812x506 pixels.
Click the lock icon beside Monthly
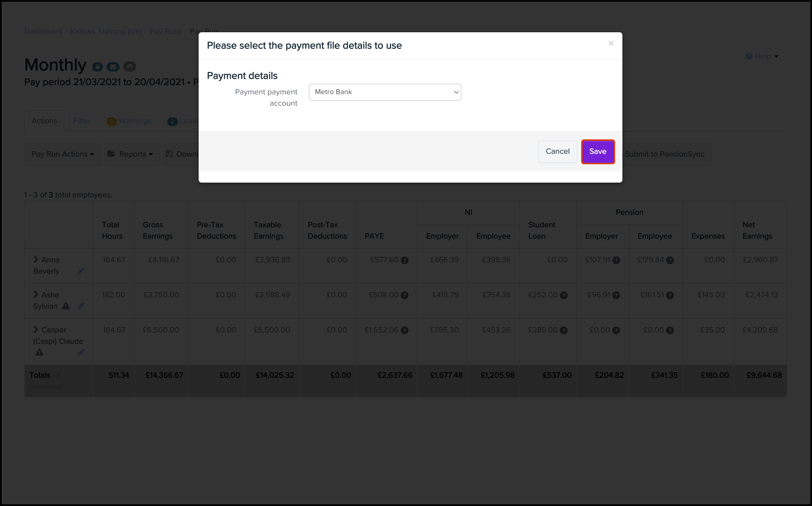point(97,67)
